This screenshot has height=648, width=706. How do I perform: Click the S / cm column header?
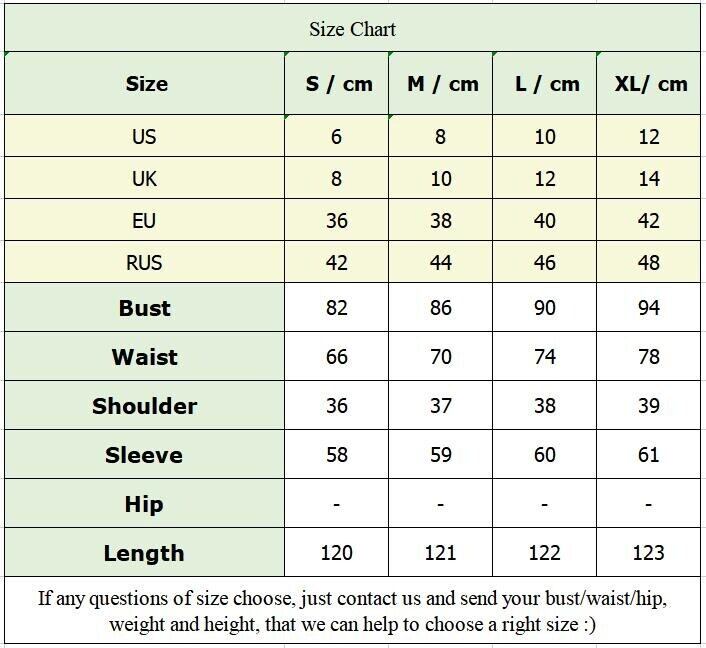(338, 84)
